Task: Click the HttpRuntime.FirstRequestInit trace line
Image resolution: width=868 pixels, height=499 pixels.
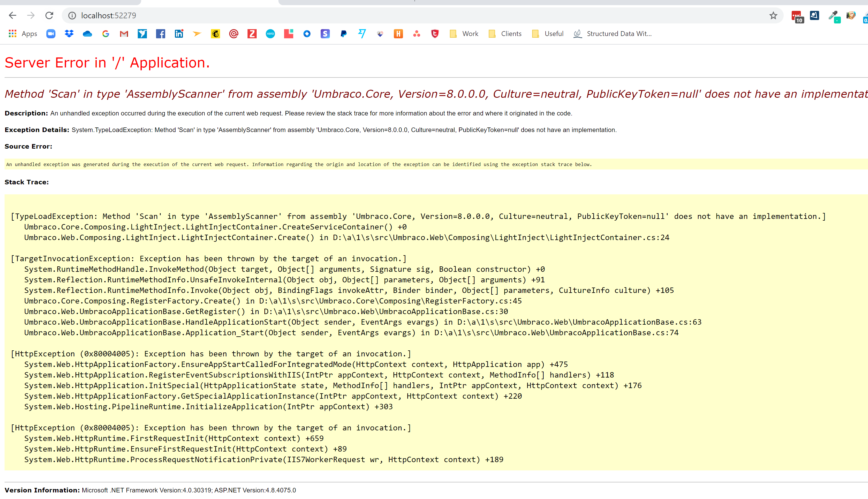Action: coord(174,438)
